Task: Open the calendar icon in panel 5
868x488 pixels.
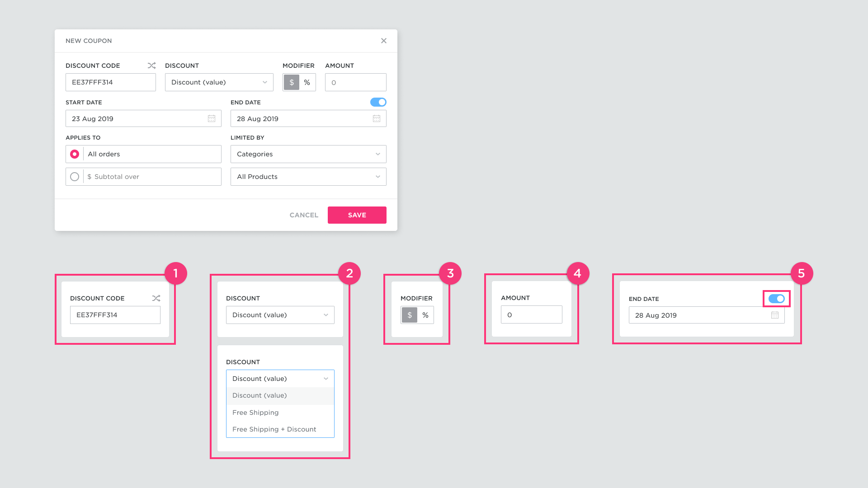Action: [x=775, y=315]
